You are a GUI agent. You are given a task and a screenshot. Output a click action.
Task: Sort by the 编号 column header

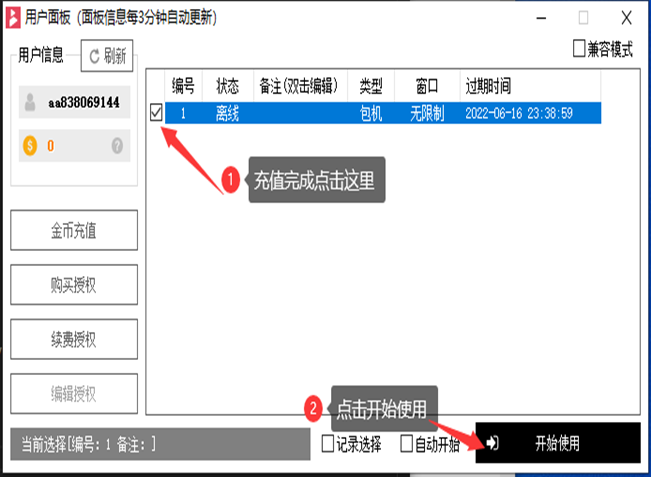(x=183, y=85)
